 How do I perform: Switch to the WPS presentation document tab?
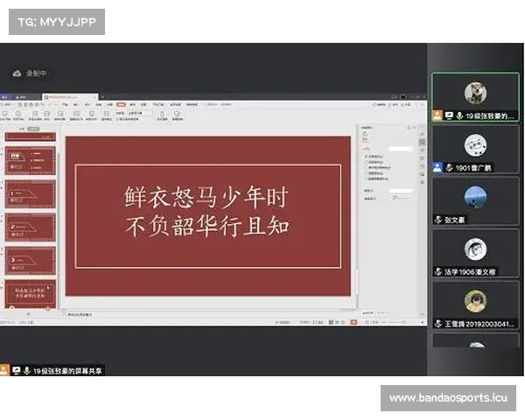coord(70,97)
